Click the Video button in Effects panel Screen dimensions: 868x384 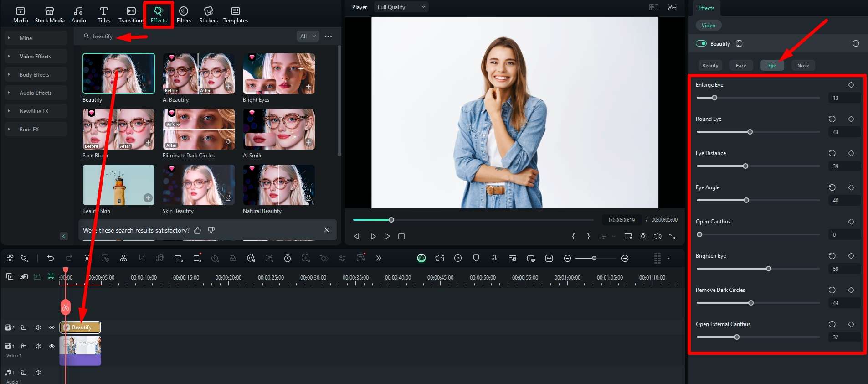click(709, 26)
